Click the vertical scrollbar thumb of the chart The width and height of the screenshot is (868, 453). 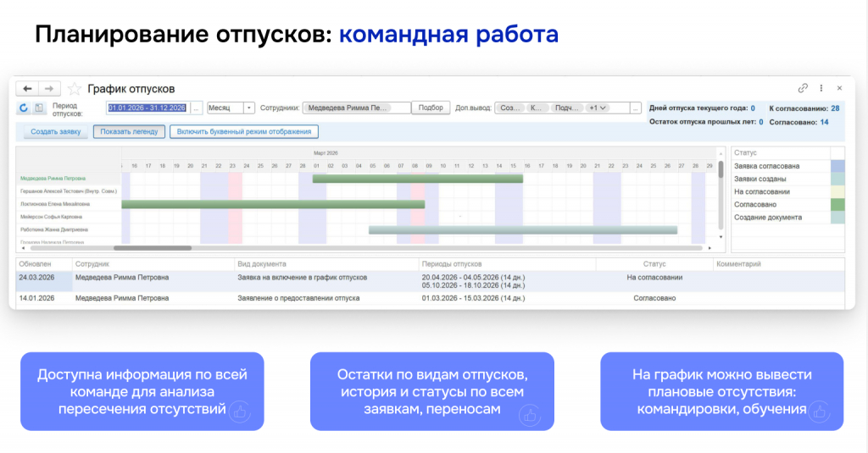(x=721, y=169)
